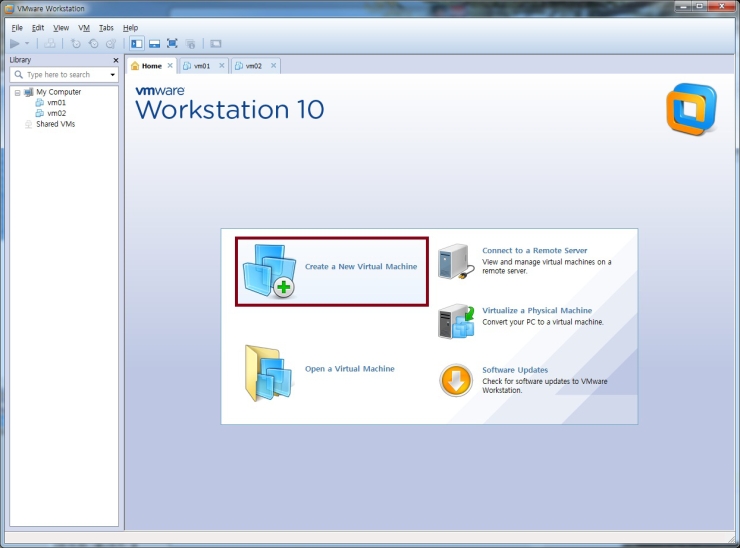The image size is (740, 548).
Task: Click the library search input field
Action: tap(65, 75)
